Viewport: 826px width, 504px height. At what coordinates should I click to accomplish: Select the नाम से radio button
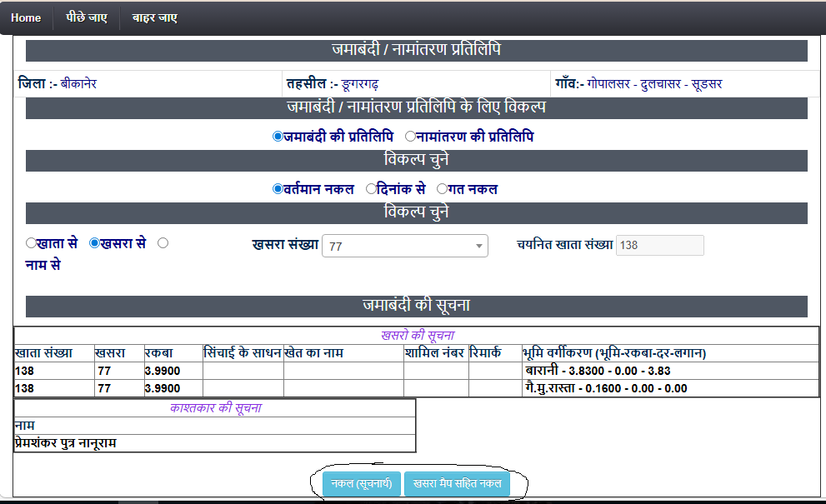click(163, 243)
